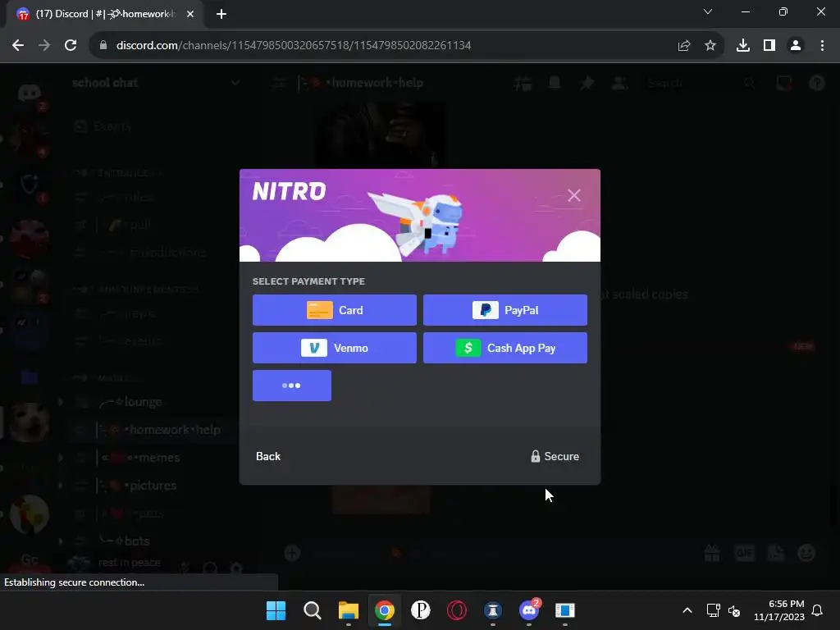
Task: Open Windows Start menu
Action: (276, 610)
